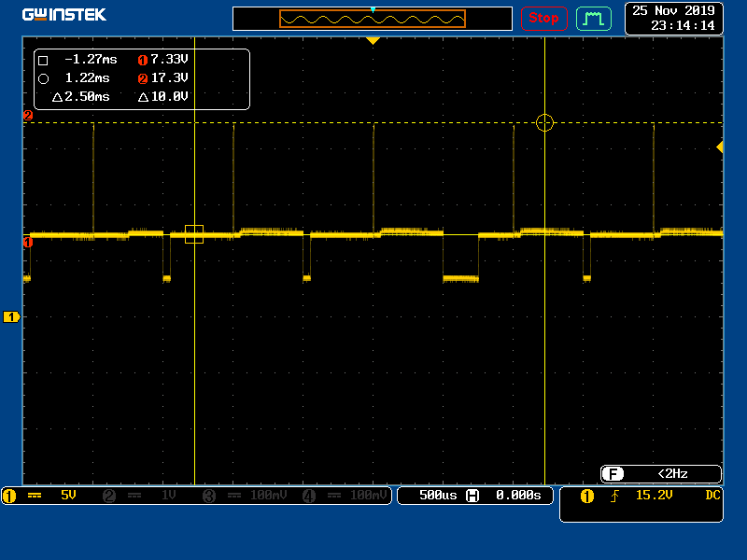
Task: Click the yellow trigger position marker at top
Action: pyautogui.click(x=373, y=41)
